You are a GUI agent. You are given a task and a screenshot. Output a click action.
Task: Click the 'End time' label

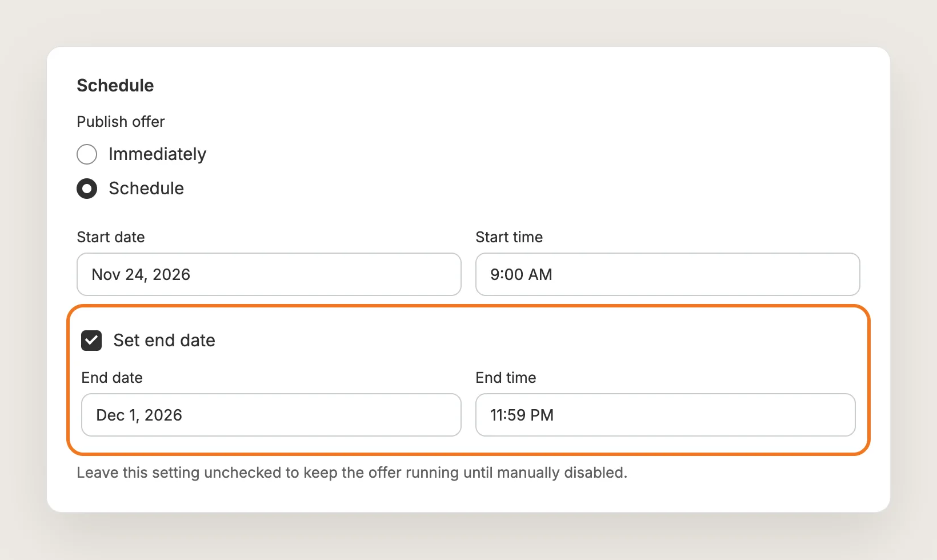click(x=506, y=378)
